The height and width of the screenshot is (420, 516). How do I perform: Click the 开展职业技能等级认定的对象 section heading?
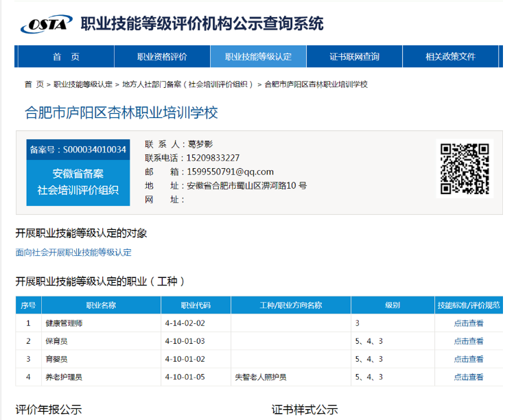pyautogui.click(x=81, y=233)
